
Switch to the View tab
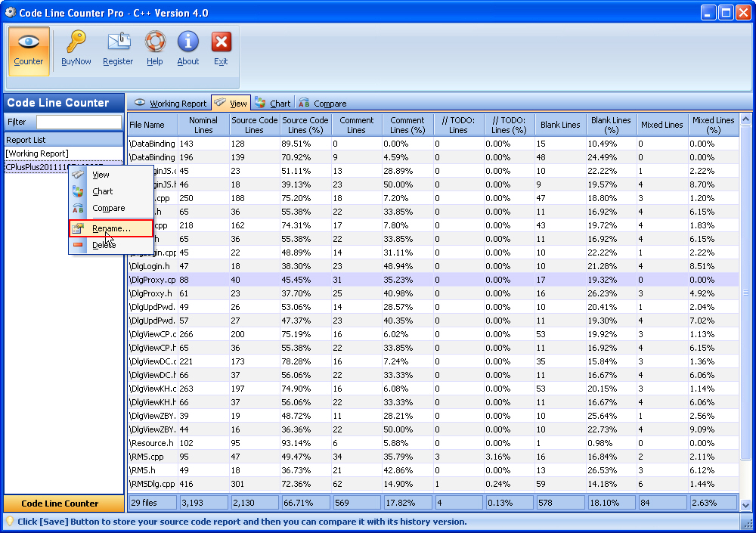click(231, 104)
